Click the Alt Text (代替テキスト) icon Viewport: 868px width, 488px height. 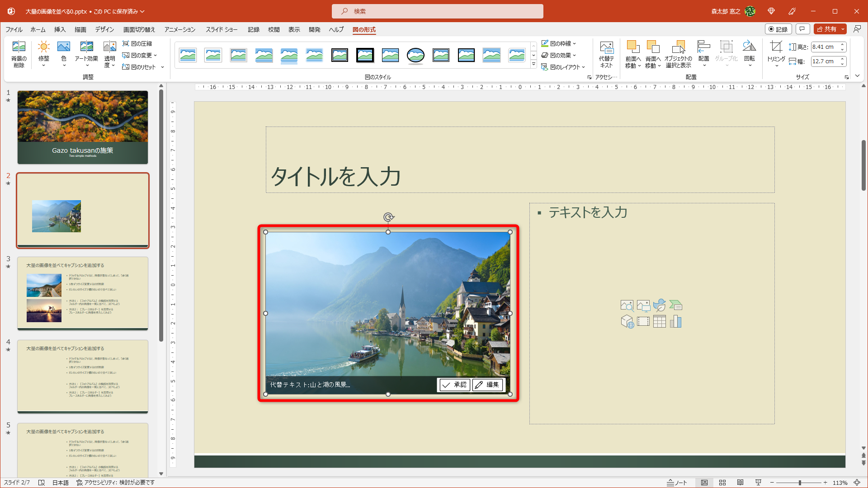[x=606, y=48]
